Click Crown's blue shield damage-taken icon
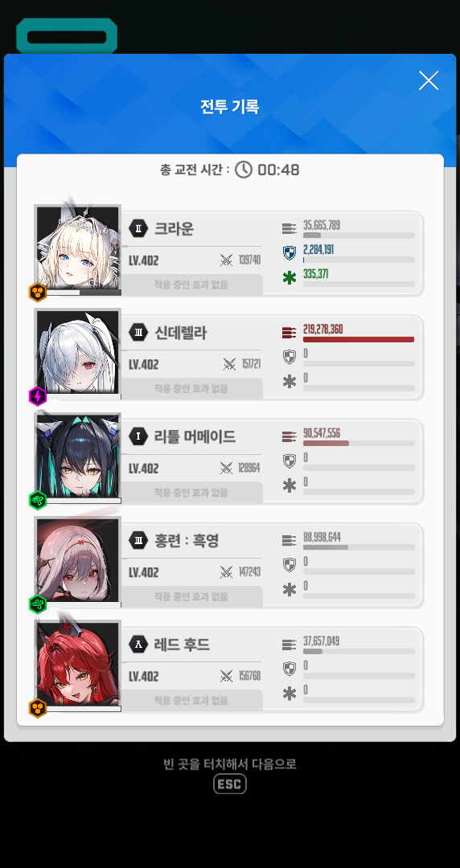This screenshot has height=868, width=460. [x=290, y=253]
